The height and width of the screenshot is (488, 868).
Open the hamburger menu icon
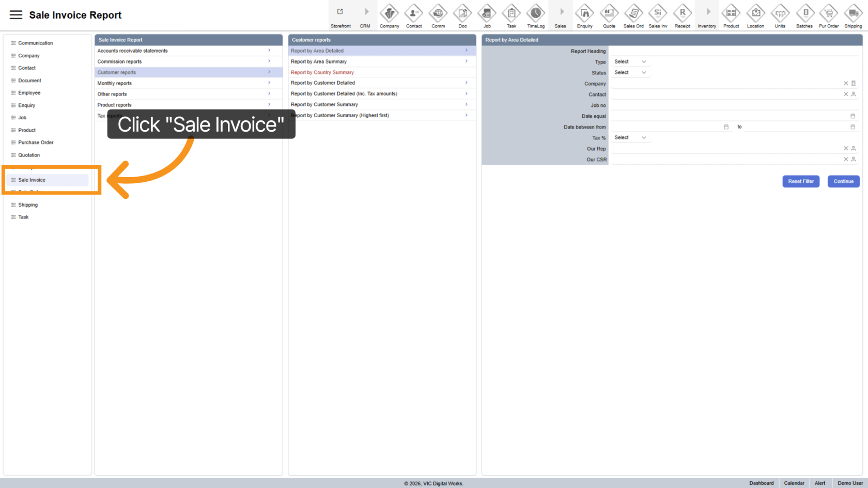(16, 15)
